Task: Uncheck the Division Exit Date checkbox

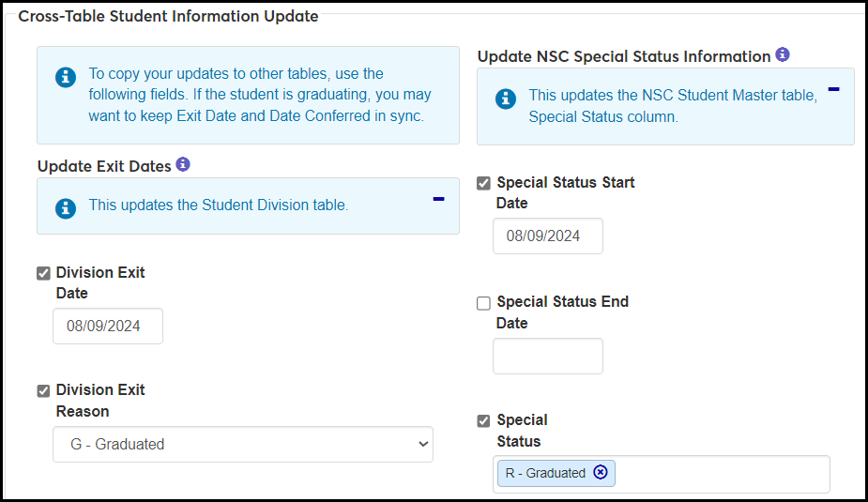Action: click(43, 274)
